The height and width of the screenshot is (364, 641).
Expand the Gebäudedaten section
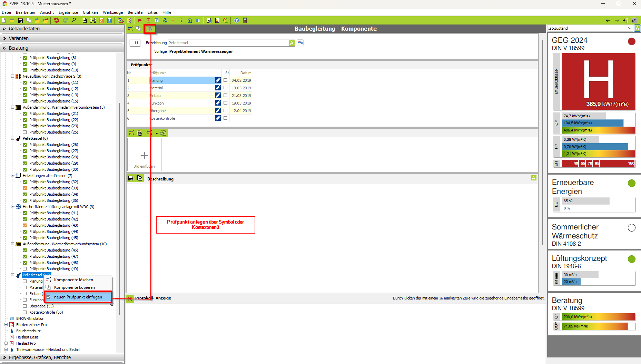[24, 29]
